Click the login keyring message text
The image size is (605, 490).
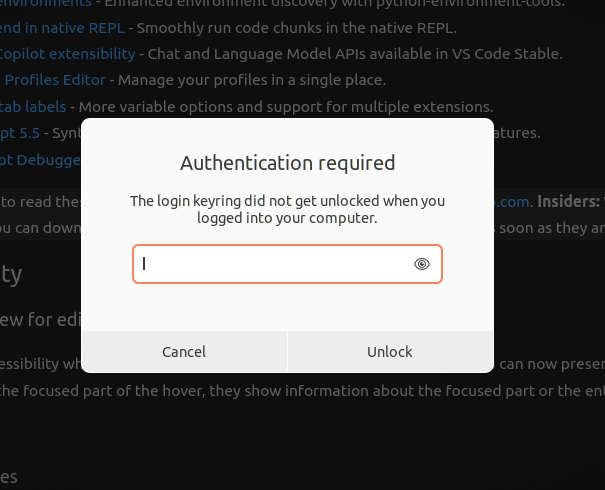(x=287, y=209)
